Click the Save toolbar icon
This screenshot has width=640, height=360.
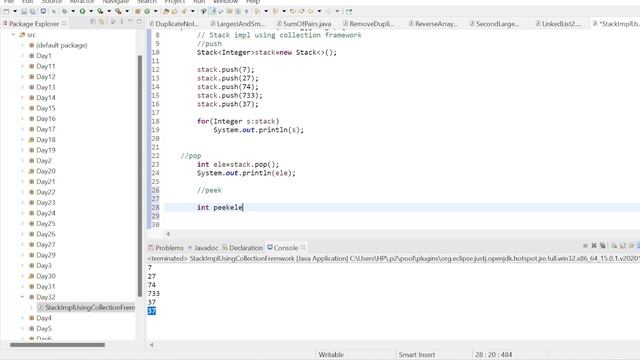point(24,11)
